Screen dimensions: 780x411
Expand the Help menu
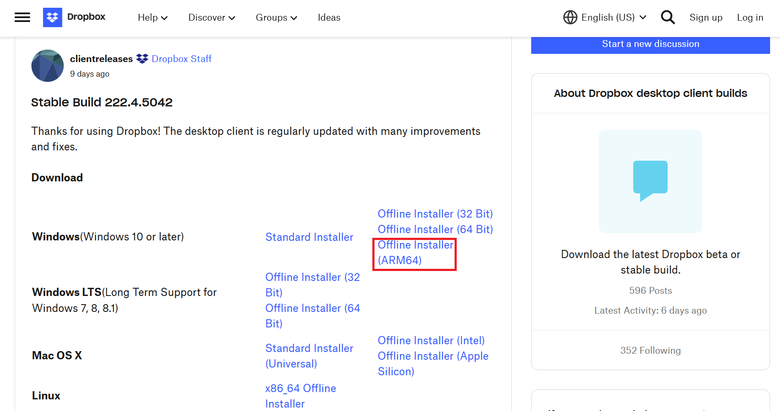coord(153,17)
